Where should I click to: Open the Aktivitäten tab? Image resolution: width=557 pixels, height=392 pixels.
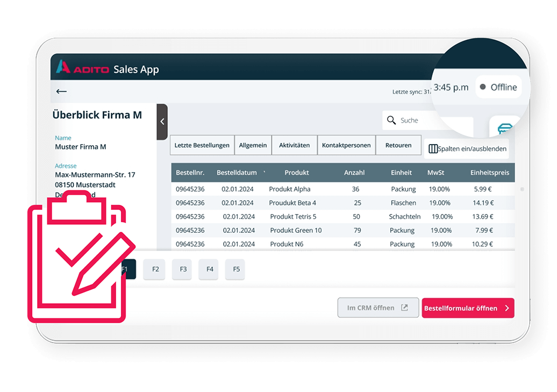point(294,145)
